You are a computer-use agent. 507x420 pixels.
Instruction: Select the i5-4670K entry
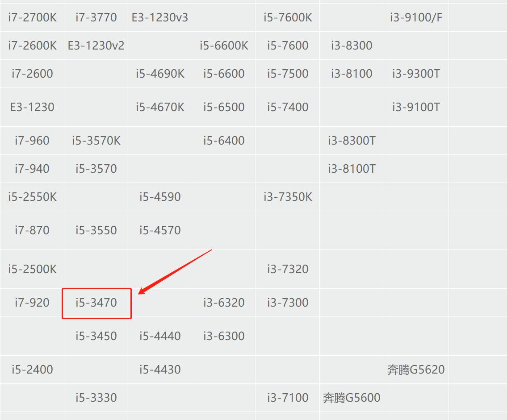[160, 107]
